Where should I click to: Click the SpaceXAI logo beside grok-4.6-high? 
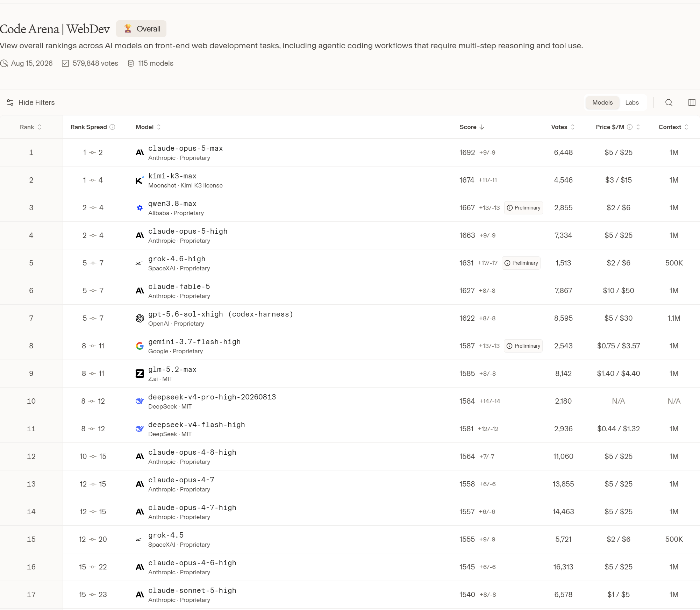[140, 263]
